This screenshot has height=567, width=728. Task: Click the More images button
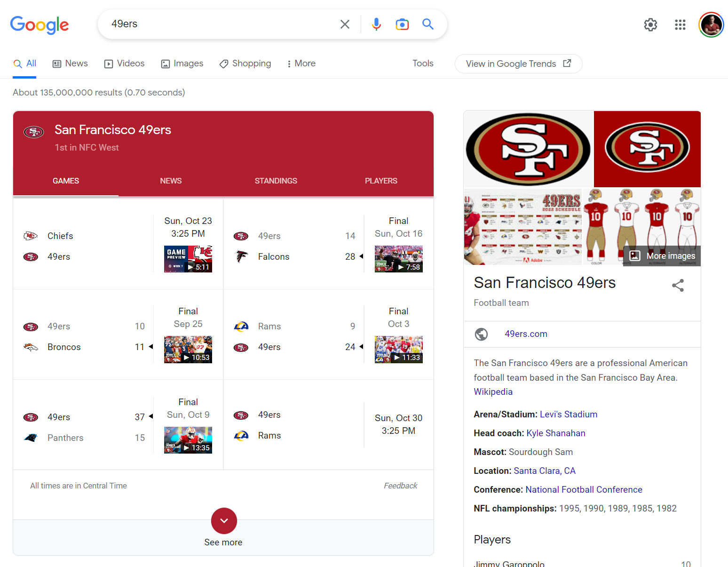(x=662, y=256)
